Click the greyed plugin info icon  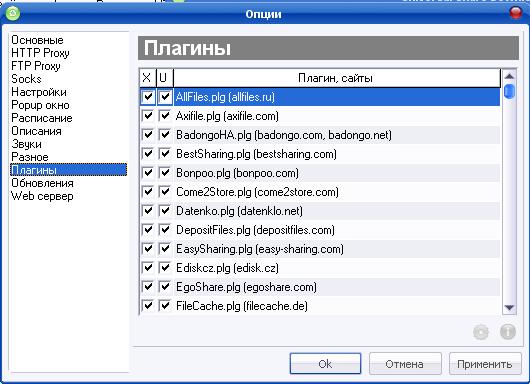(508, 332)
